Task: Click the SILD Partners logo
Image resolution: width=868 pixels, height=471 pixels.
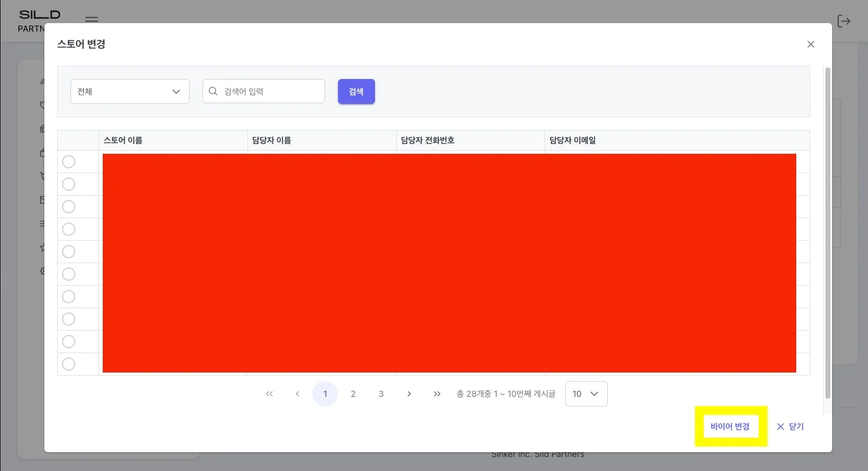Action: coord(40,20)
